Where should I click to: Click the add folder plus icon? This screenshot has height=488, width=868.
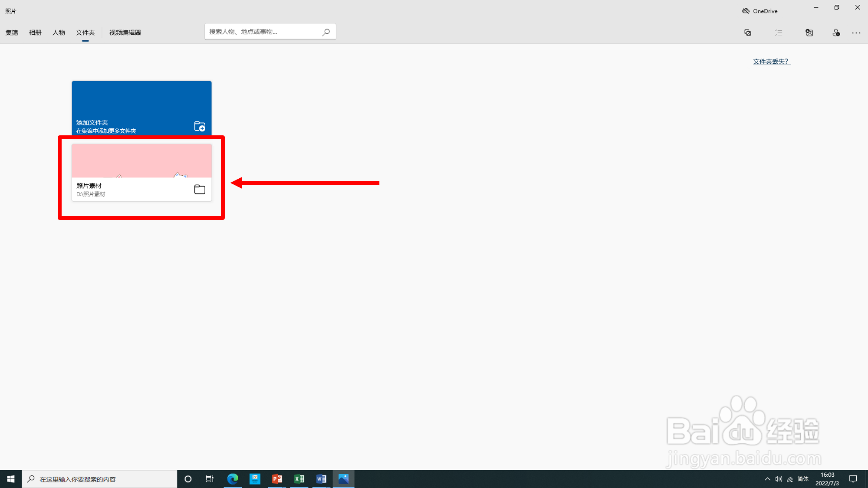(x=200, y=126)
